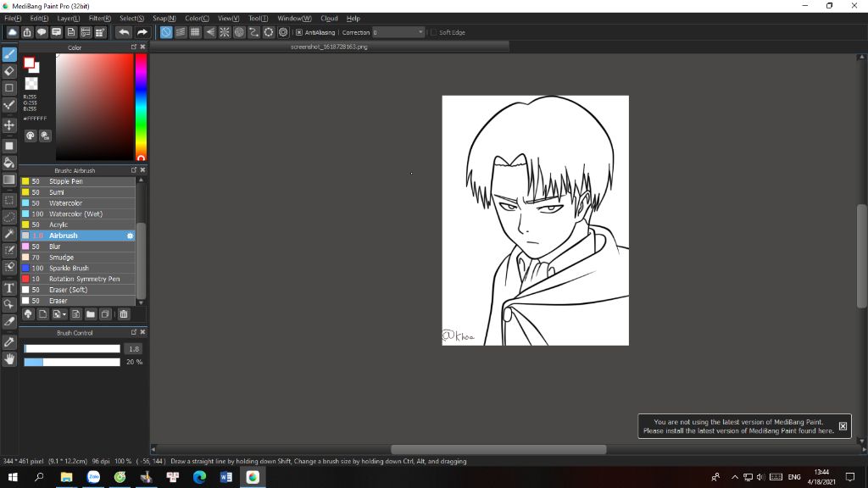Image resolution: width=868 pixels, height=488 pixels.
Task: Toggle the Soft Edge checkbox
Action: (x=433, y=33)
